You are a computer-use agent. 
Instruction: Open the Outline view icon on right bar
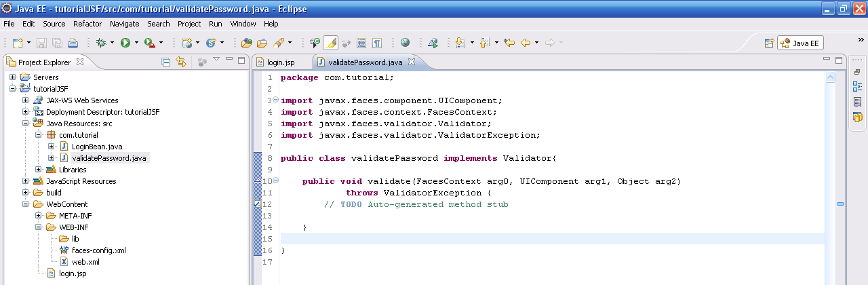(x=857, y=86)
